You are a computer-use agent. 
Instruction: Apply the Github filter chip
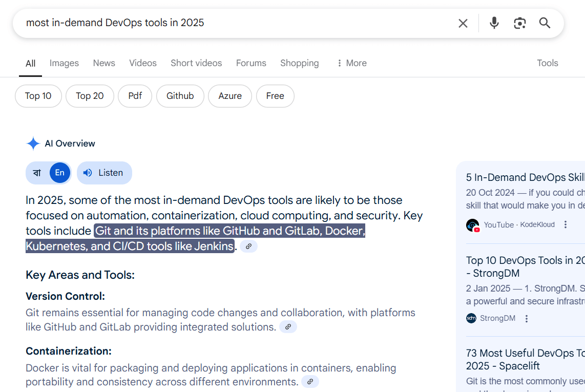[x=180, y=96]
